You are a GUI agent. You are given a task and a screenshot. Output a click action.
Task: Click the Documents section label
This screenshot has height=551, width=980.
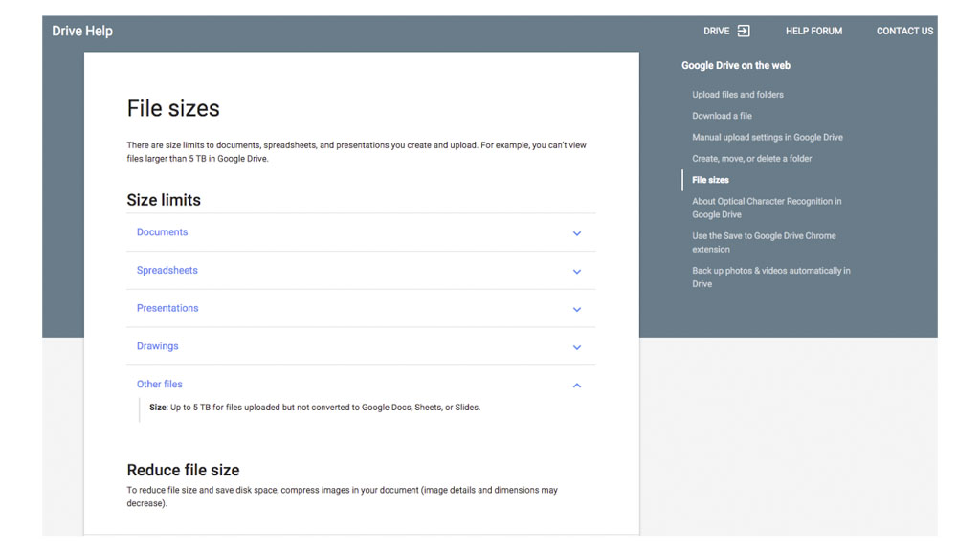162,232
